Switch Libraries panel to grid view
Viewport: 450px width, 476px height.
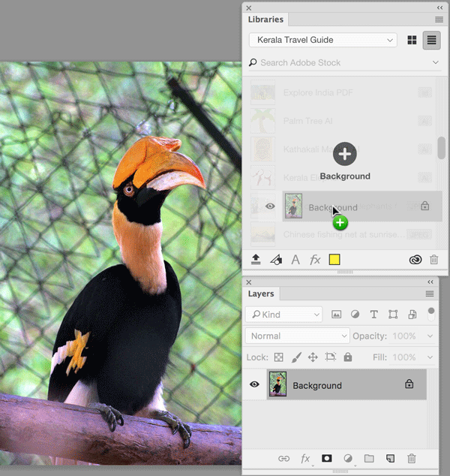coord(412,40)
